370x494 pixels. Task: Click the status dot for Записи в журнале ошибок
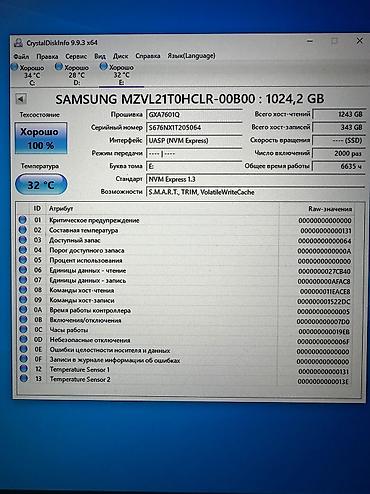23,359
